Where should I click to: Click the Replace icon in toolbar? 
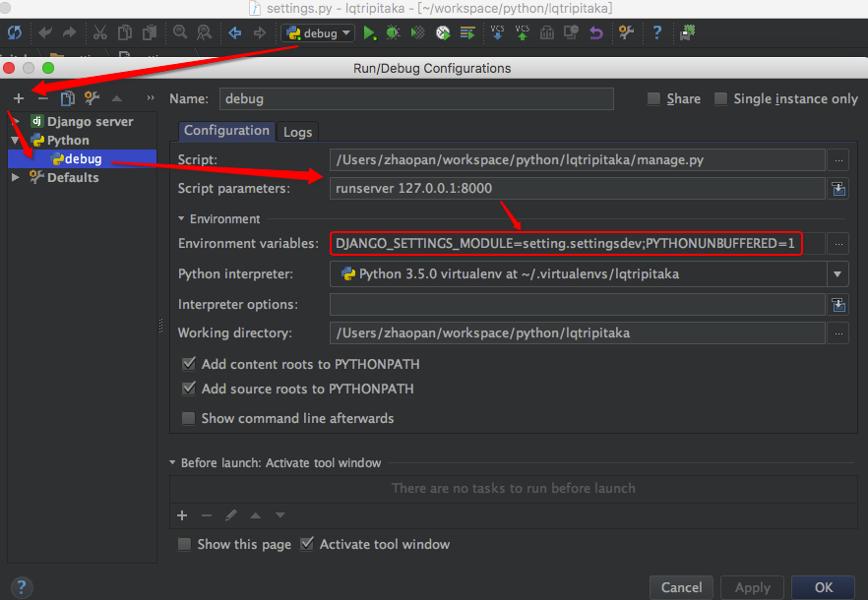tap(205, 33)
